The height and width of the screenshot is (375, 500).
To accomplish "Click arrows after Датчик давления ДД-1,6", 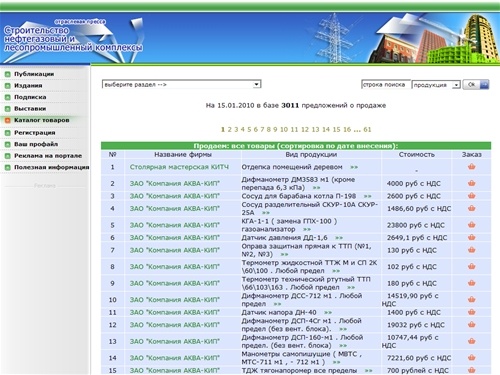I will [339, 238].
